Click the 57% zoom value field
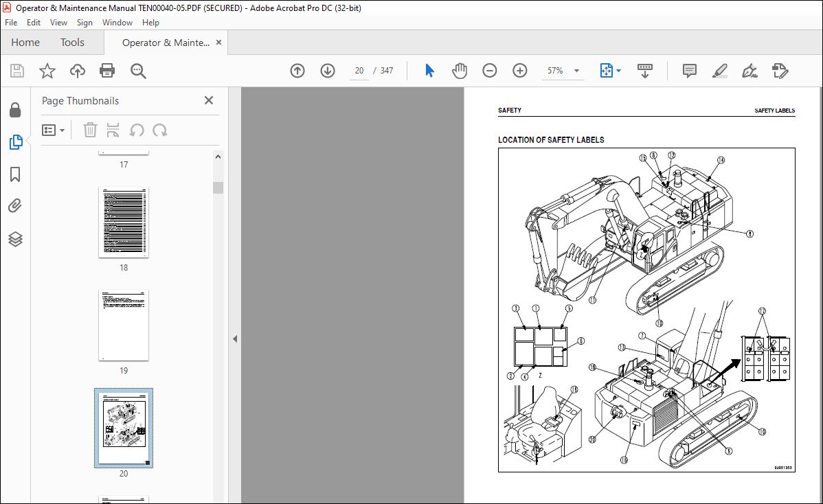The width and height of the screenshot is (823, 504). (555, 71)
